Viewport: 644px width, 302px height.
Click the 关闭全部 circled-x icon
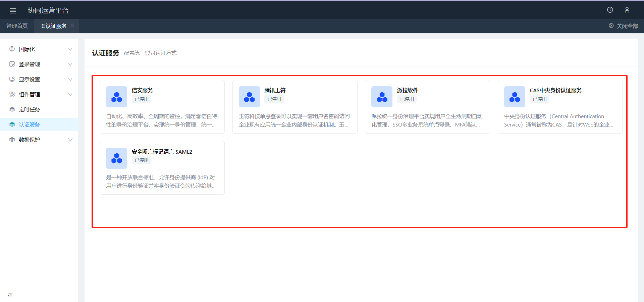[611, 26]
